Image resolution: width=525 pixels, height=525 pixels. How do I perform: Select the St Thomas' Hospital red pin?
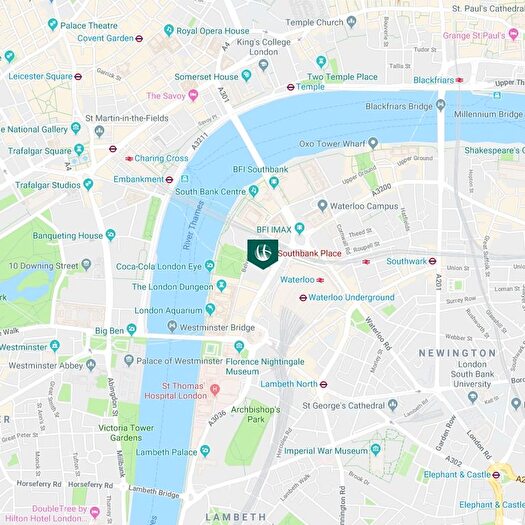coord(215,390)
